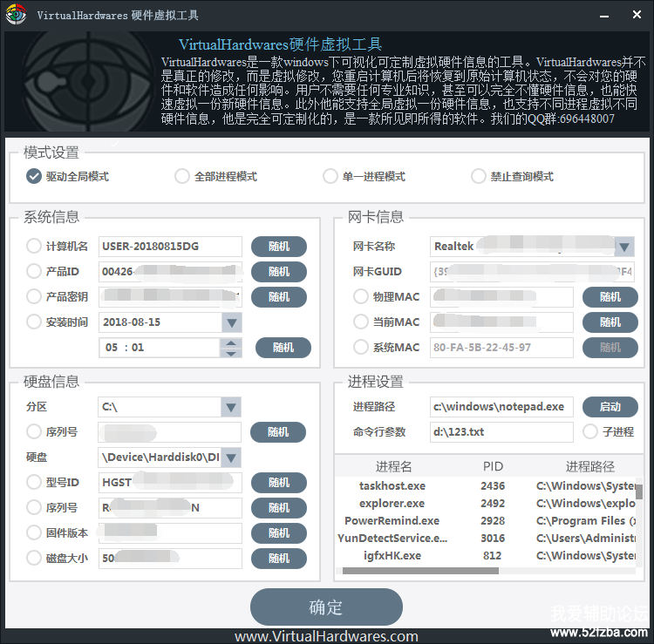The image size is (654, 644).
Task: Sort process list by PID column header
Action: tap(493, 466)
